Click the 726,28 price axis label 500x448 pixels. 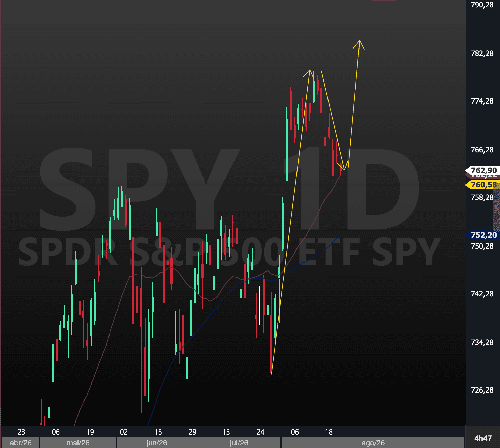point(482,390)
